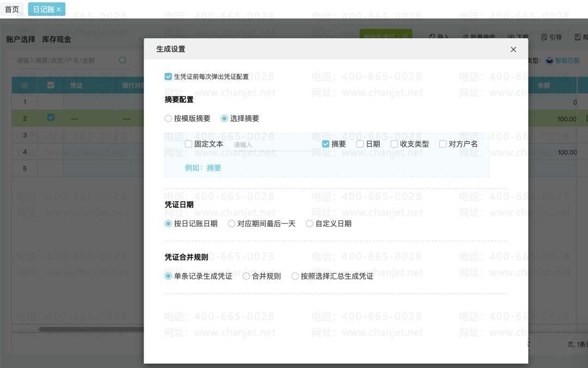Click the 账户选择 label

tap(21, 39)
